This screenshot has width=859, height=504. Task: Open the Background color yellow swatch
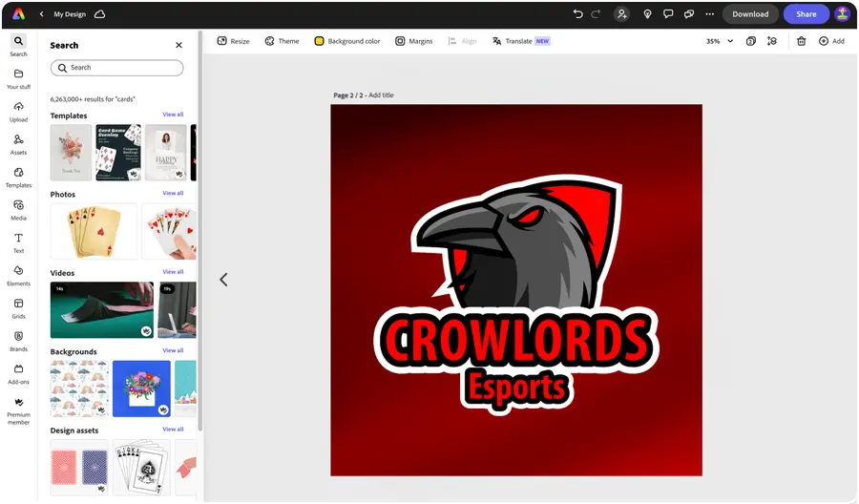click(319, 41)
